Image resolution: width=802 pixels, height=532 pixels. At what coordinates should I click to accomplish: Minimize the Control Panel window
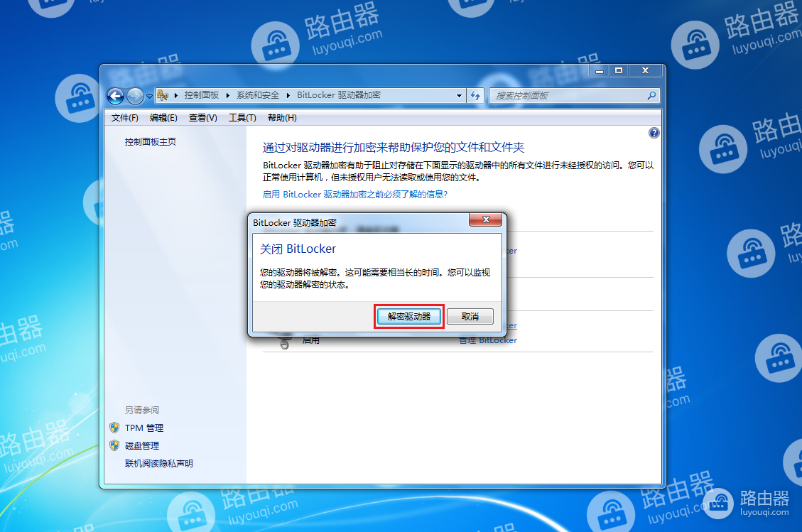point(600,70)
